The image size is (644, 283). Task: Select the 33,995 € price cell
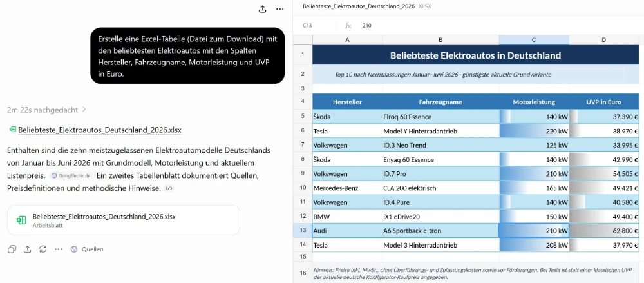click(604, 145)
